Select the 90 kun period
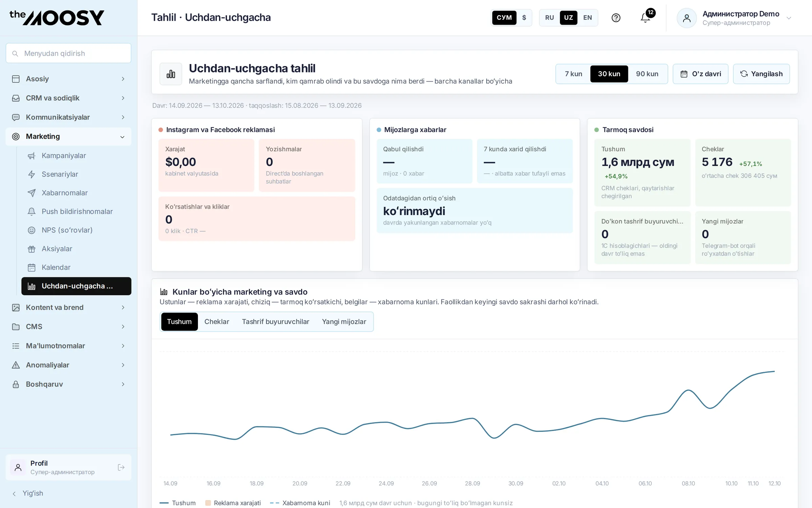812x508 pixels. [x=647, y=74]
